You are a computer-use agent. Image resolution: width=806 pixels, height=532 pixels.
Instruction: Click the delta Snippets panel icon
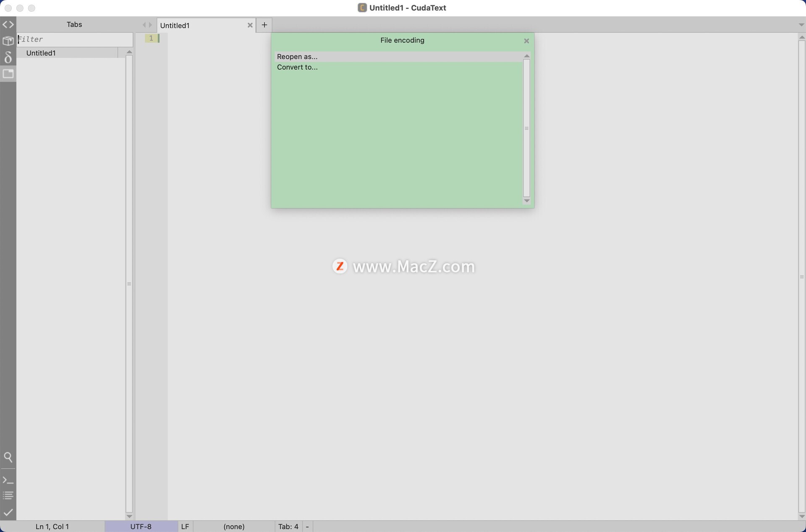[x=8, y=57]
